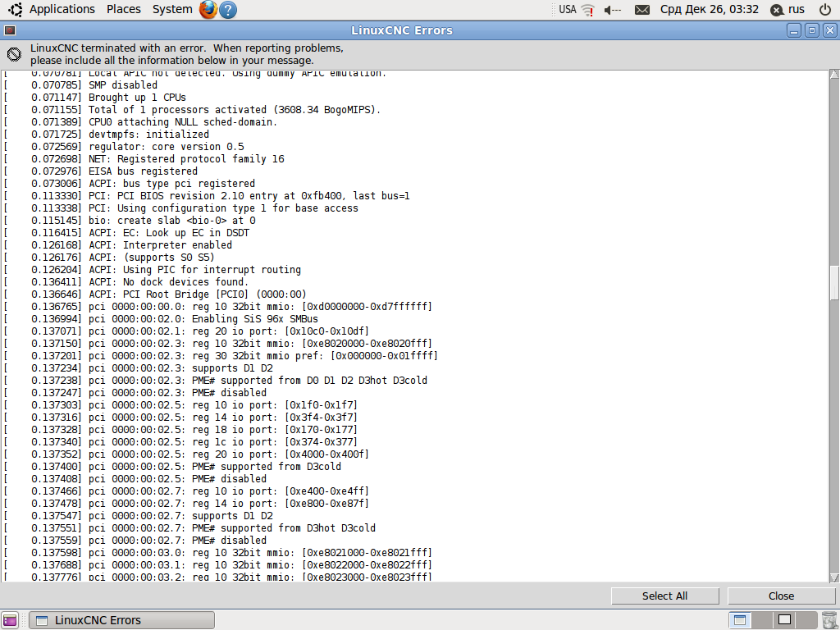Viewport: 840px width, 630px height.
Task: Click the line 'PCI: Using configuration type 1 for base access'
Action: 223,208
